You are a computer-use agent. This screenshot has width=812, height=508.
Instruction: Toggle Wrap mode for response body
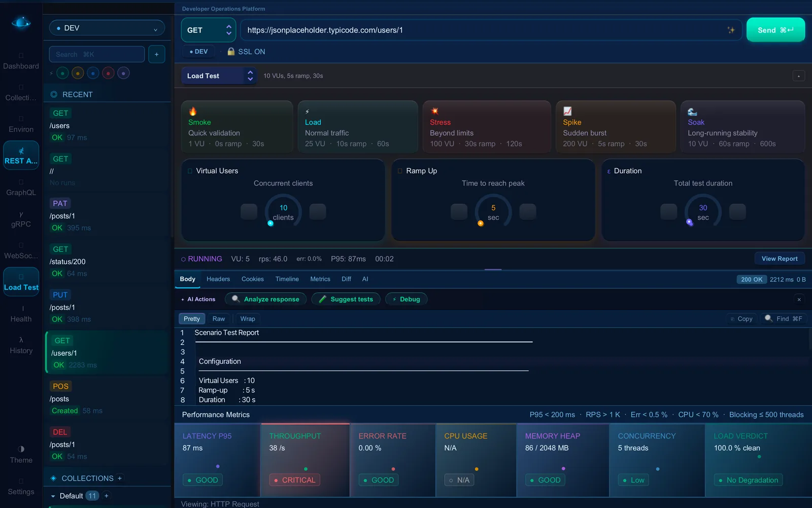[248, 319]
